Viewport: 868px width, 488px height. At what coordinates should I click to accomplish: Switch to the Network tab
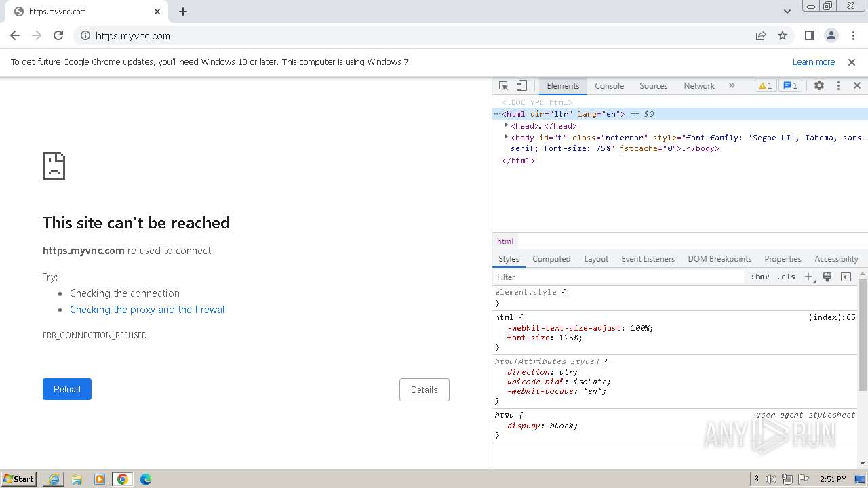pyautogui.click(x=698, y=86)
